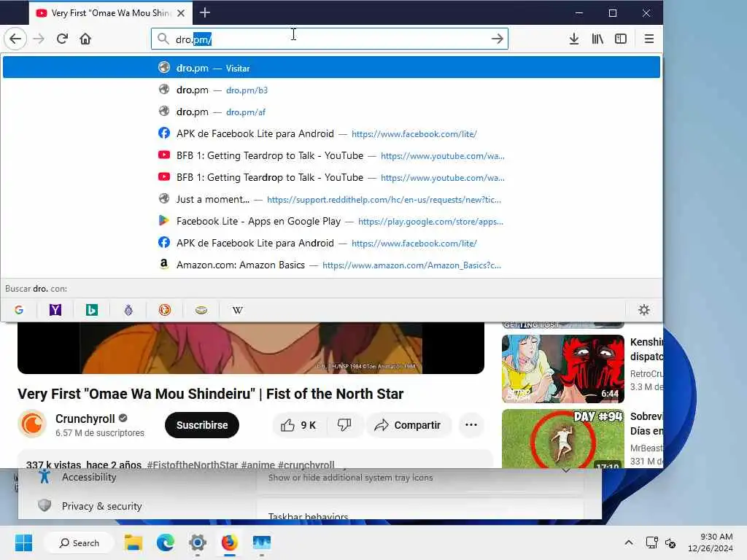Image resolution: width=747 pixels, height=560 pixels.
Task: Search with the purple search engine icon
Action: [128, 310]
